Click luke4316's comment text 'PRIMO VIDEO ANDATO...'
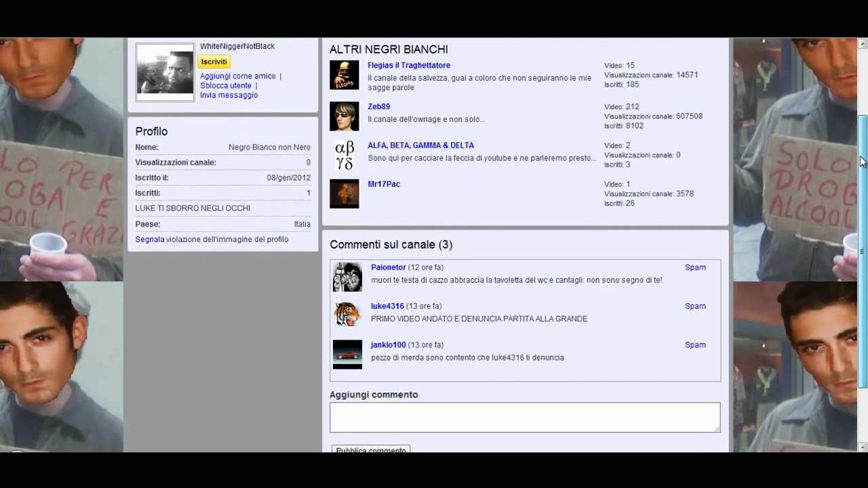 point(479,319)
